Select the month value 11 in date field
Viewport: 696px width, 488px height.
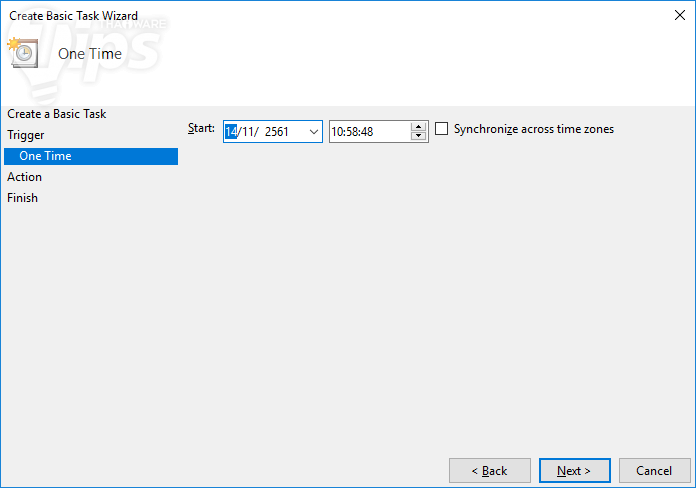(x=247, y=131)
